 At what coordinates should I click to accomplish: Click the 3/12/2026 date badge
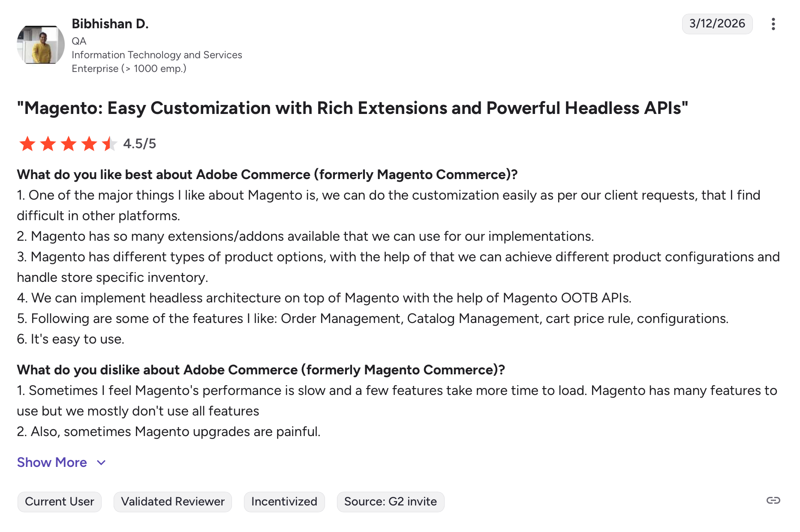717,24
